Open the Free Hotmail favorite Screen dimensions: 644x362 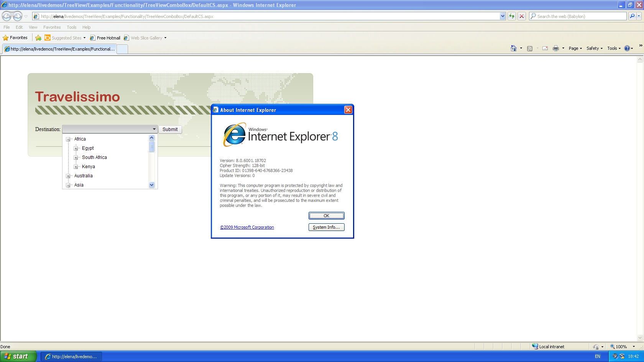click(x=105, y=38)
